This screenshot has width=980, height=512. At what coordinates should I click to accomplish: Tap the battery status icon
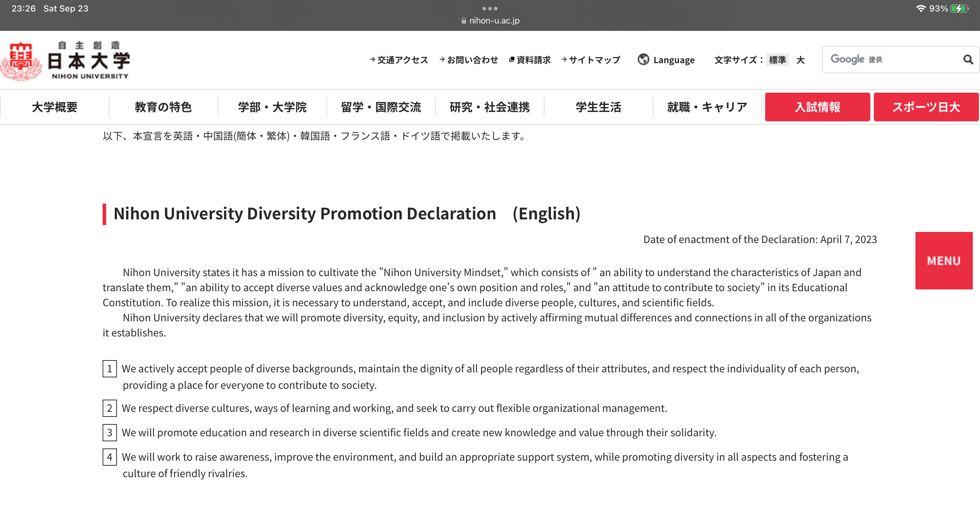pos(960,8)
